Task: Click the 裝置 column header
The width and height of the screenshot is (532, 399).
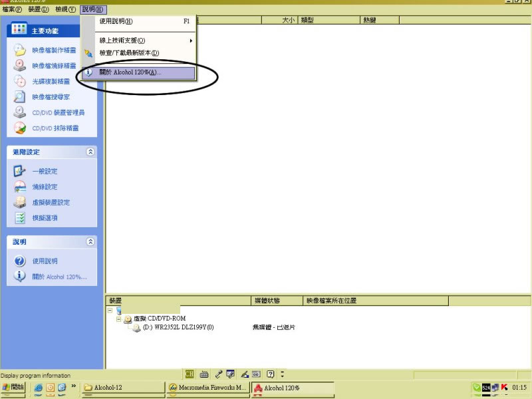Action: click(179, 301)
